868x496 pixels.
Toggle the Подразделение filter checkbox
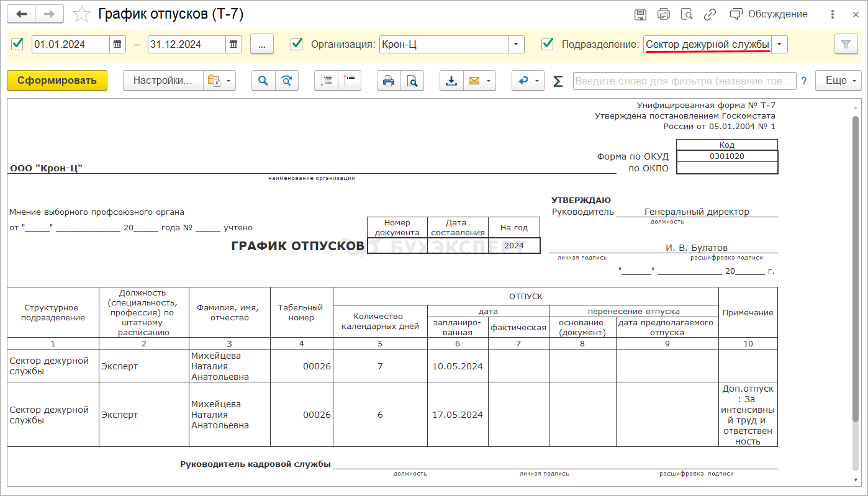[548, 44]
